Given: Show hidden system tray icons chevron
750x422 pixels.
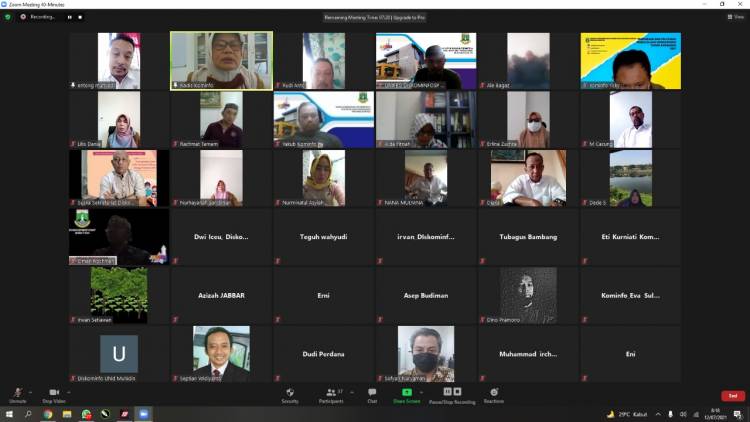Looking at the screenshot, I should click(x=658, y=414).
